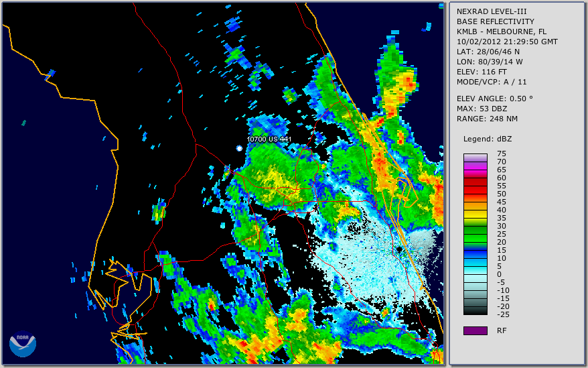Viewport: 588px width, 368px height.
Task: Click the white location marker dot
Action: [239, 148]
